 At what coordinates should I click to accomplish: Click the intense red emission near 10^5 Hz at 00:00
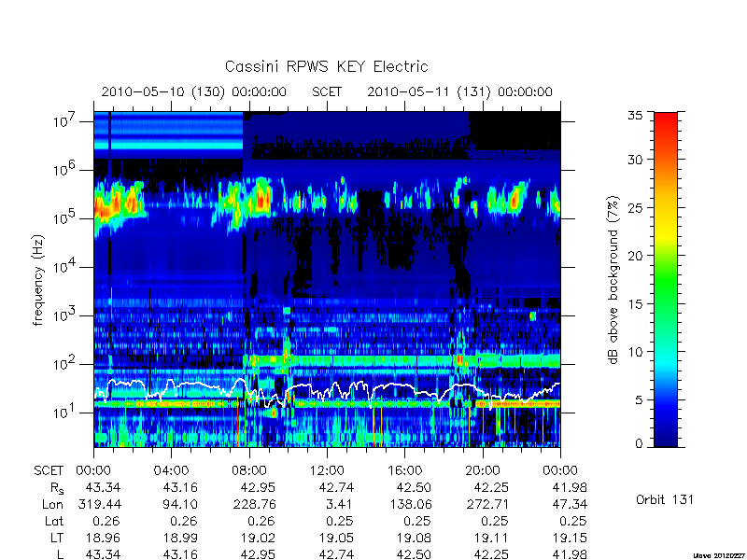(102, 207)
